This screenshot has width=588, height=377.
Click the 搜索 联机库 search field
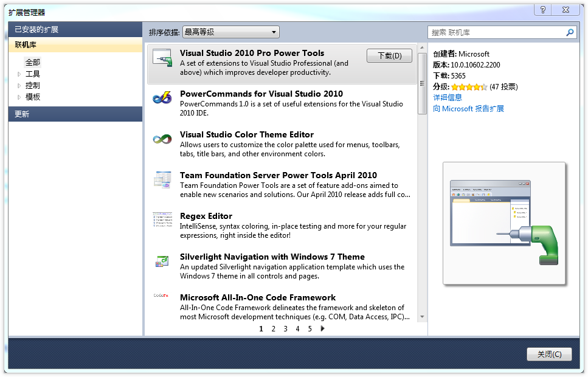point(497,33)
